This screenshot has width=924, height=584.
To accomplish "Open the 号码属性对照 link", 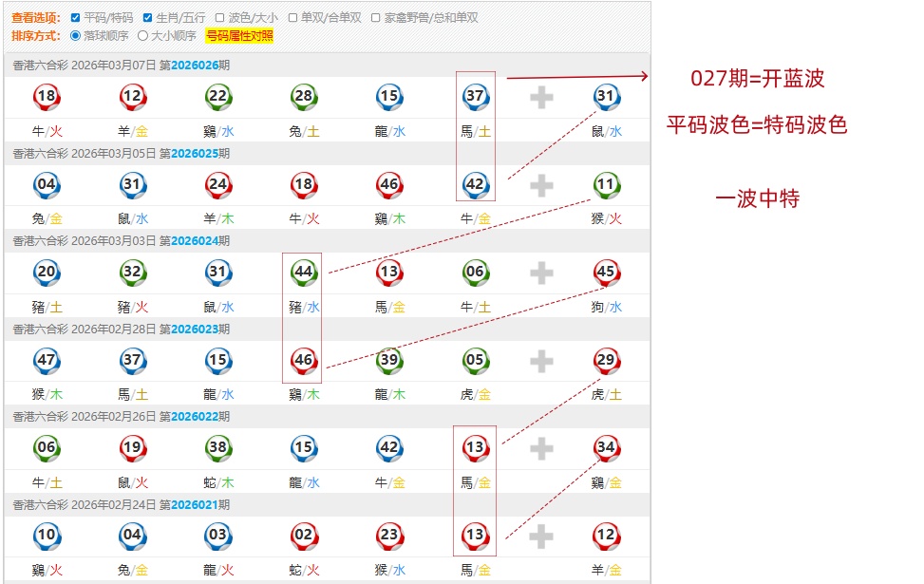I will pos(239,36).
